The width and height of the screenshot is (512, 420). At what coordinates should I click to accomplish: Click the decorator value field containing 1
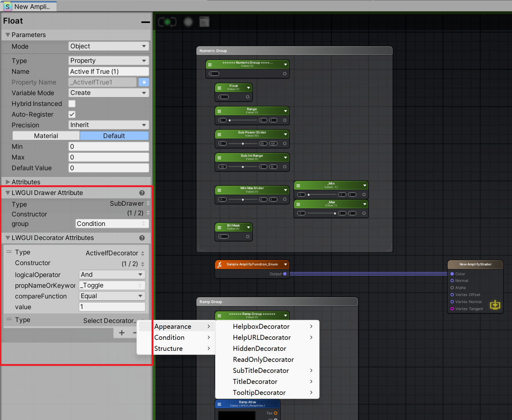(x=112, y=307)
